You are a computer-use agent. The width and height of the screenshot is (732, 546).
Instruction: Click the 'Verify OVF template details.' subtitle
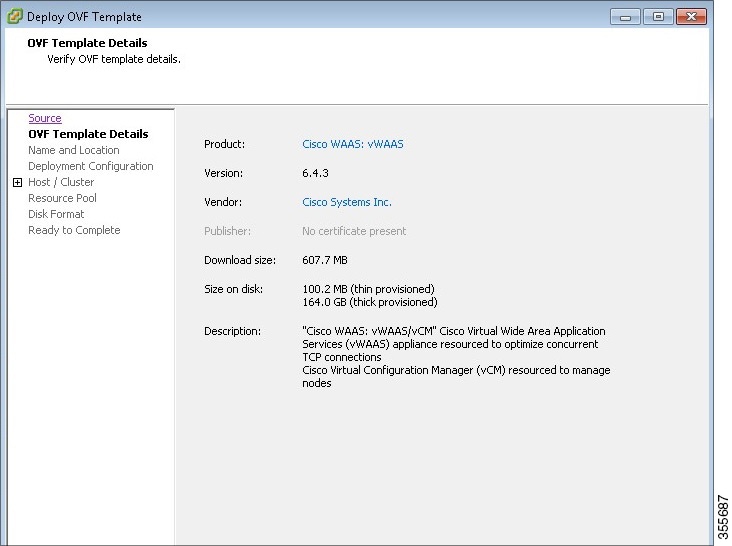[114, 59]
